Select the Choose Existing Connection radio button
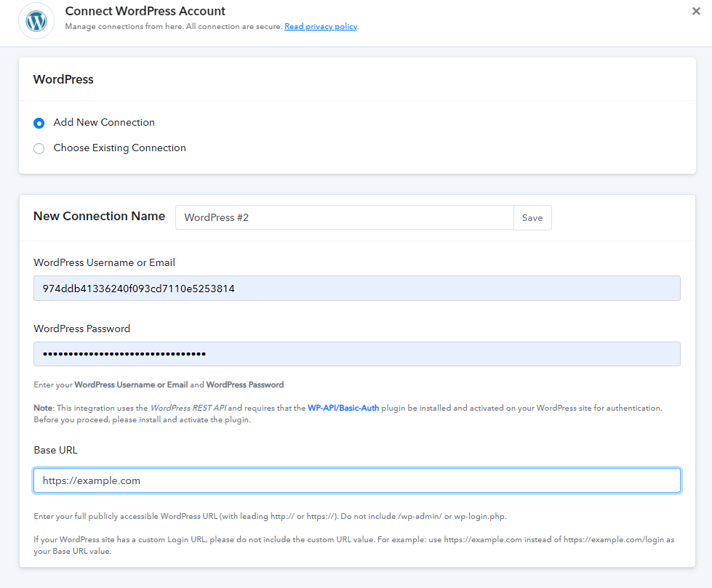The width and height of the screenshot is (712, 588). coord(39,148)
